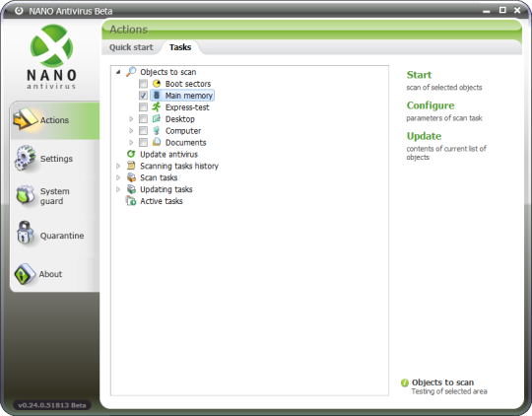532x416 pixels.
Task: Click the NANO antivirus logo
Action: tap(51, 56)
